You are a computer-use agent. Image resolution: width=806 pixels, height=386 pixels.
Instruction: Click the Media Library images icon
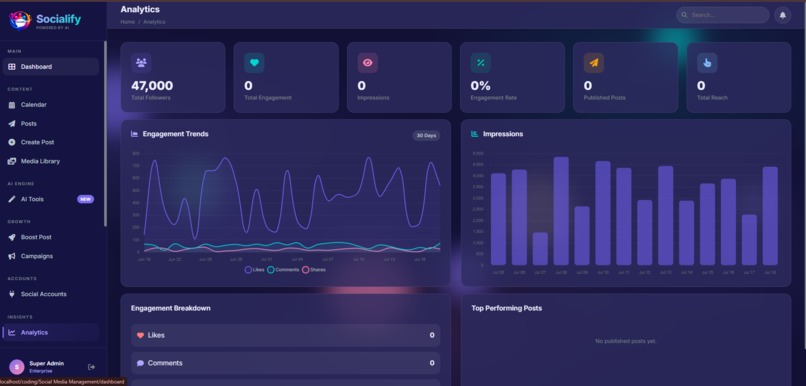click(12, 161)
